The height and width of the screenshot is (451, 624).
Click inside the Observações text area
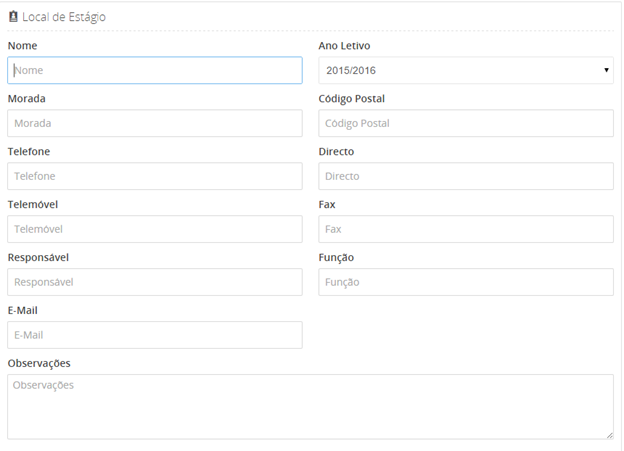(x=310, y=406)
